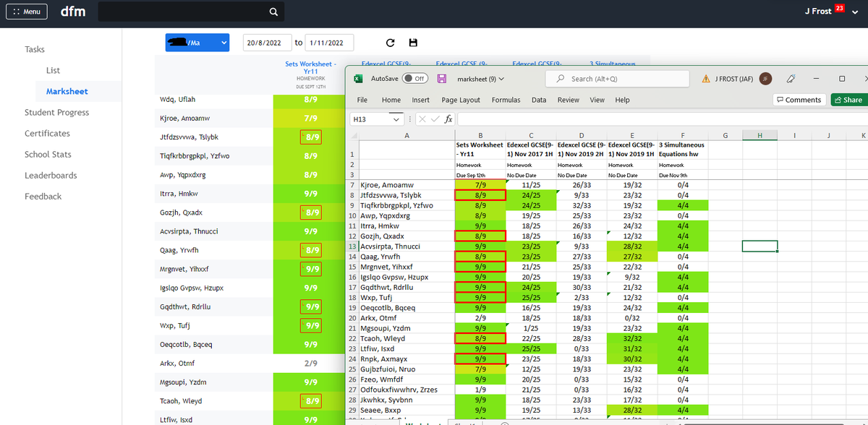The width and height of the screenshot is (868, 425).
Task: Click the Comments button in Excel
Action: [x=799, y=100]
